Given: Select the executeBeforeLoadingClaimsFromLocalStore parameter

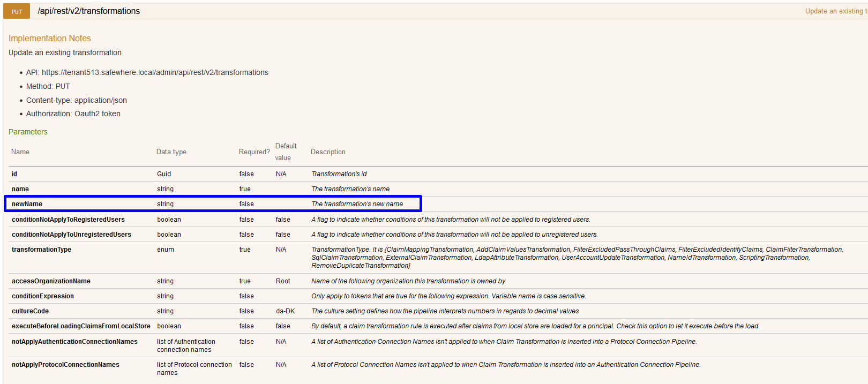Looking at the screenshot, I should click(x=81, y=326).
